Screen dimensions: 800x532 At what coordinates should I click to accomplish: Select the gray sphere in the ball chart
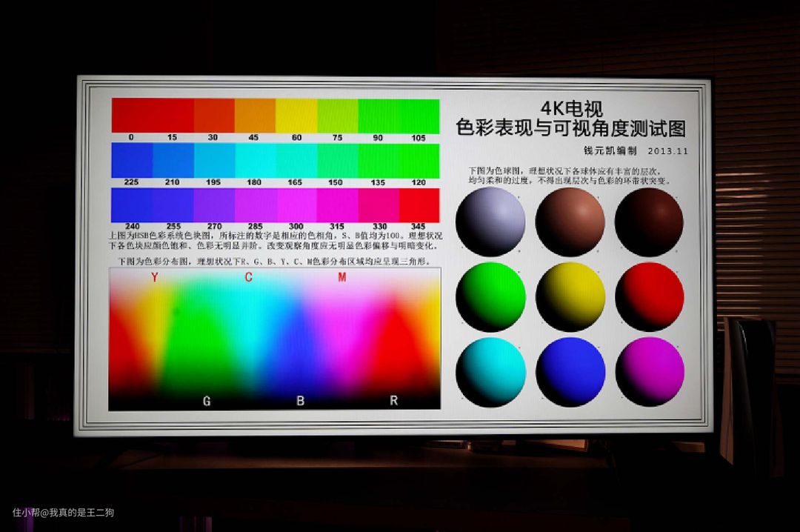point(490,222)
